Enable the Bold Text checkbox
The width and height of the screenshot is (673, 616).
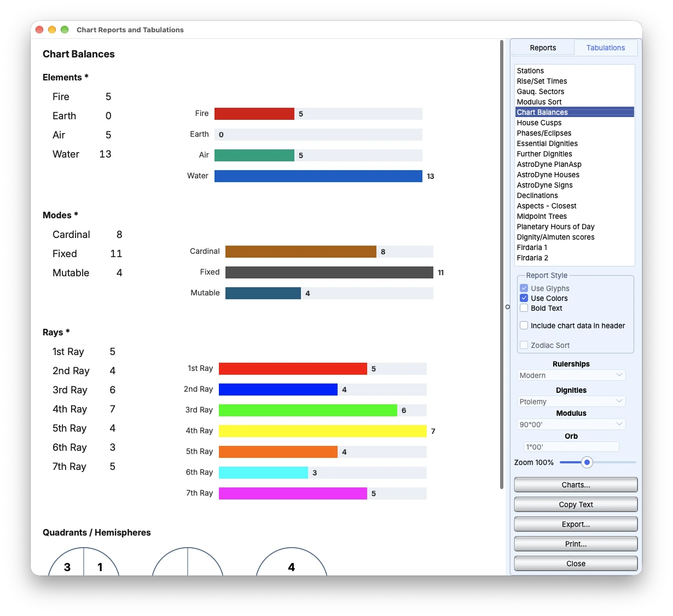[524, 308]
